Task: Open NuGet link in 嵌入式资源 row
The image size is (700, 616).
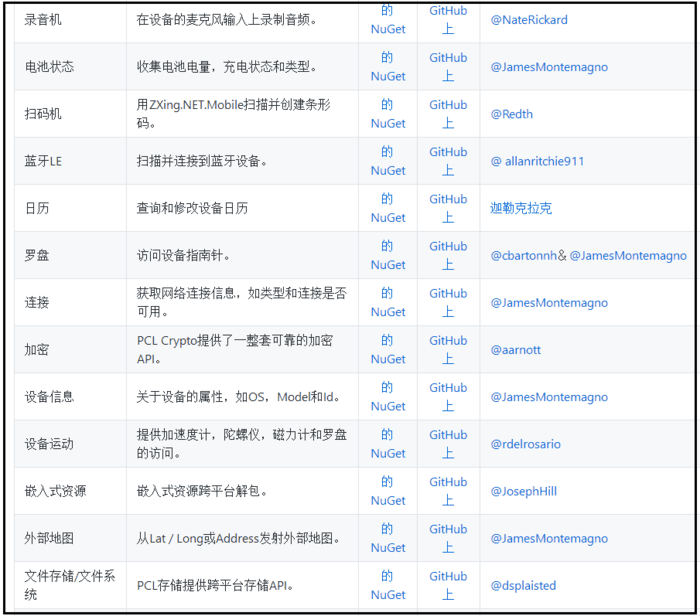Action: 388,491
